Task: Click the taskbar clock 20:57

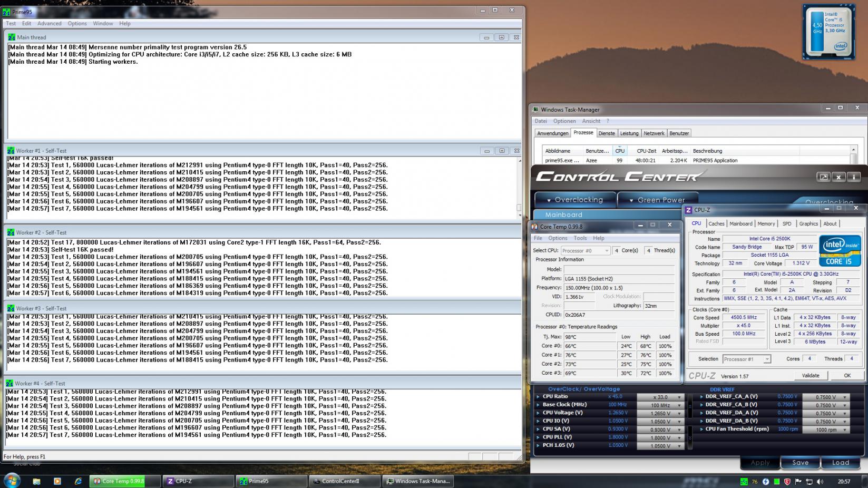Action: 844,482
